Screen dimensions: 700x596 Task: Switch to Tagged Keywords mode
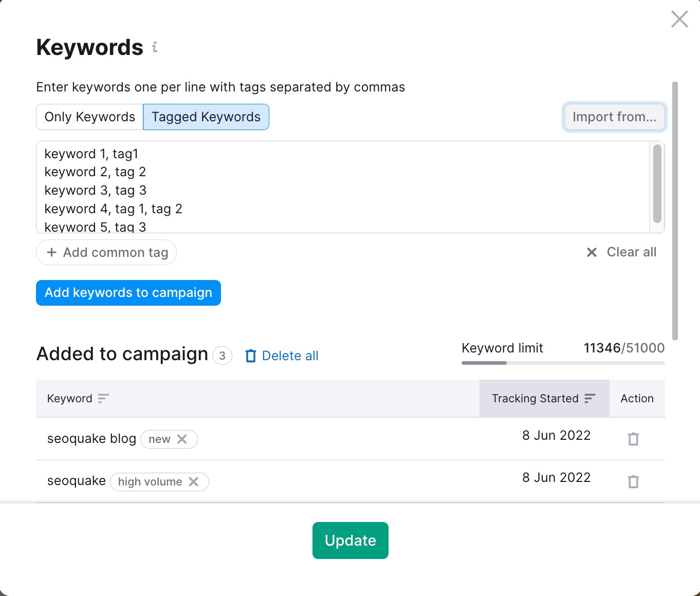pyautogui.click(x=206, y=117)
